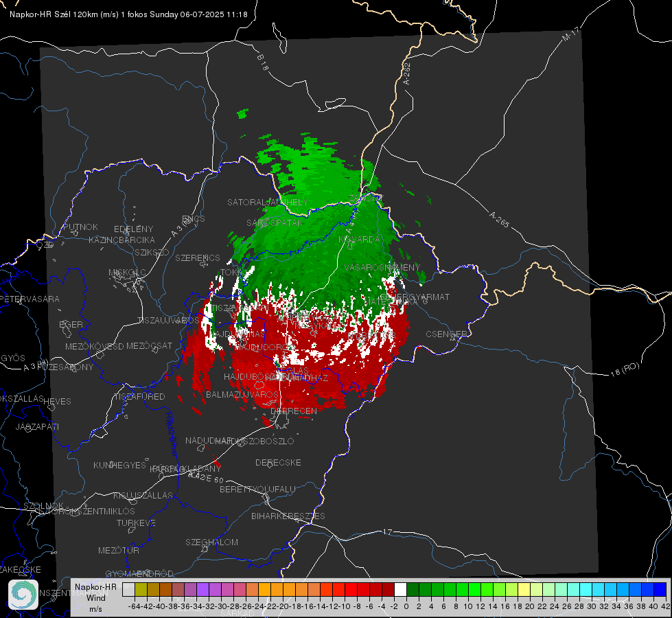The width and height of the screenshot is (672, 618).
Task: Click the SZERENCS city label
Action: (x=198, y=257)
